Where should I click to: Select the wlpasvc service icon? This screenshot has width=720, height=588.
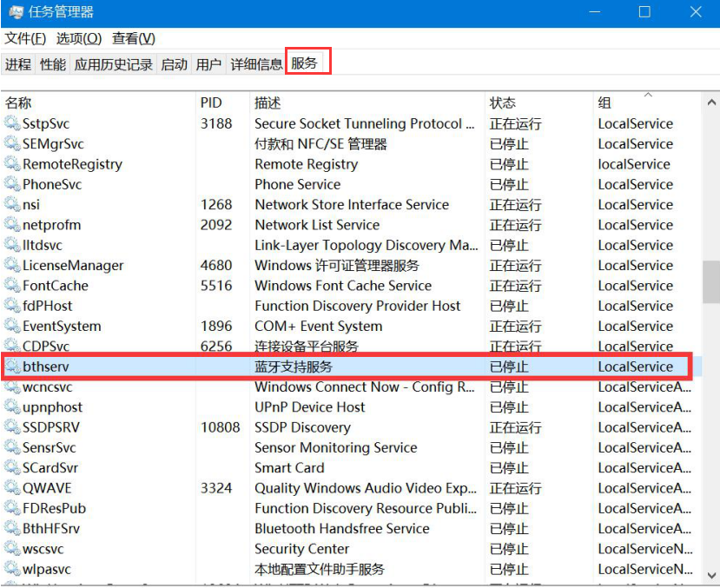pos(10,569)
